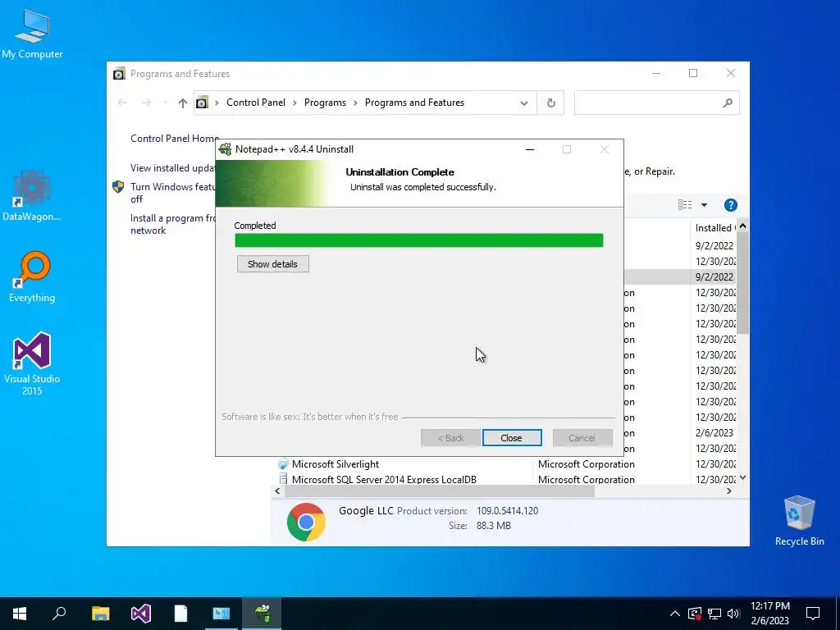Viewport: 840px width, 630px height.
Task: Open the volume speaker tray icon
Action: pyautogui.click(x=733, y=614)
